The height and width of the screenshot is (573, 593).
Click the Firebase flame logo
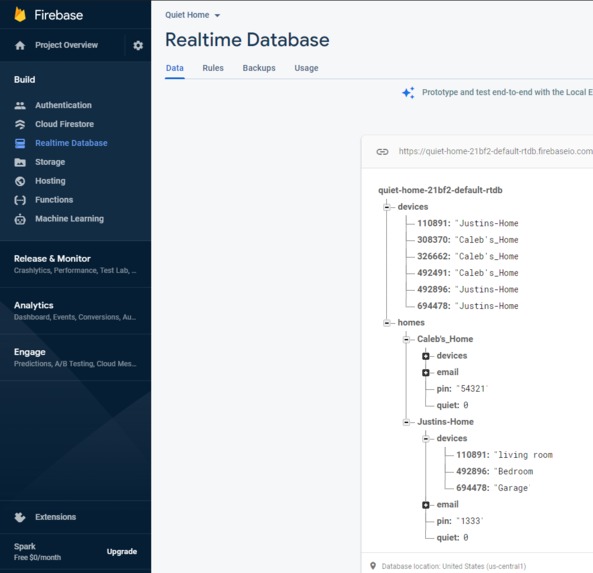click(x=20, y=15)
